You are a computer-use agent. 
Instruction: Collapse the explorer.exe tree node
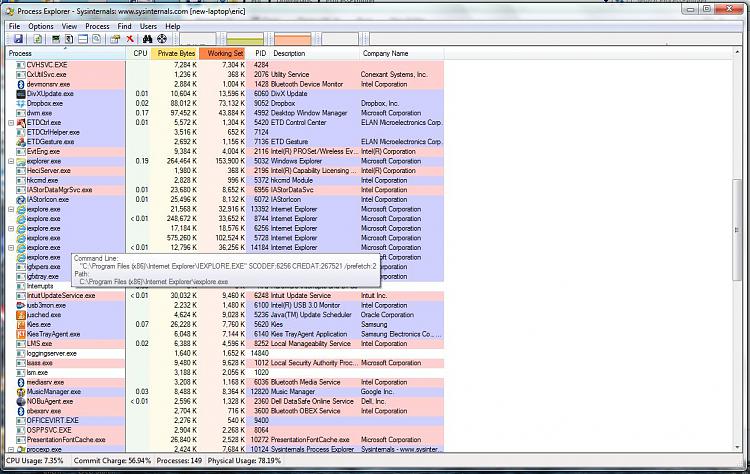pos(11,161)
